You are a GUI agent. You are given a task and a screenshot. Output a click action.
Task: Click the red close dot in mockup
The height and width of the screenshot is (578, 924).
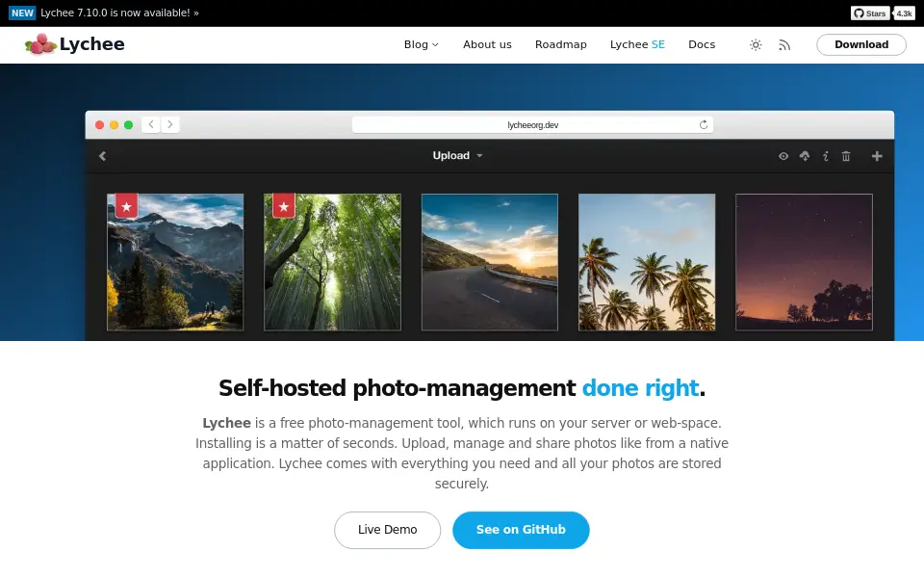coord(99,125)
